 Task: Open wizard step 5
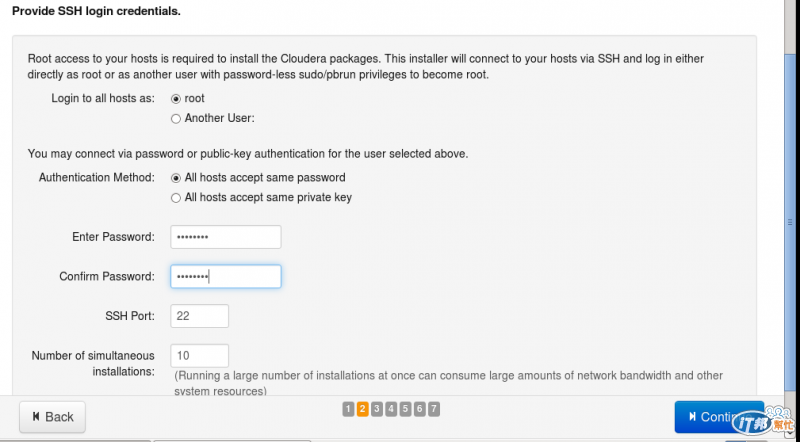coord(405,408)
